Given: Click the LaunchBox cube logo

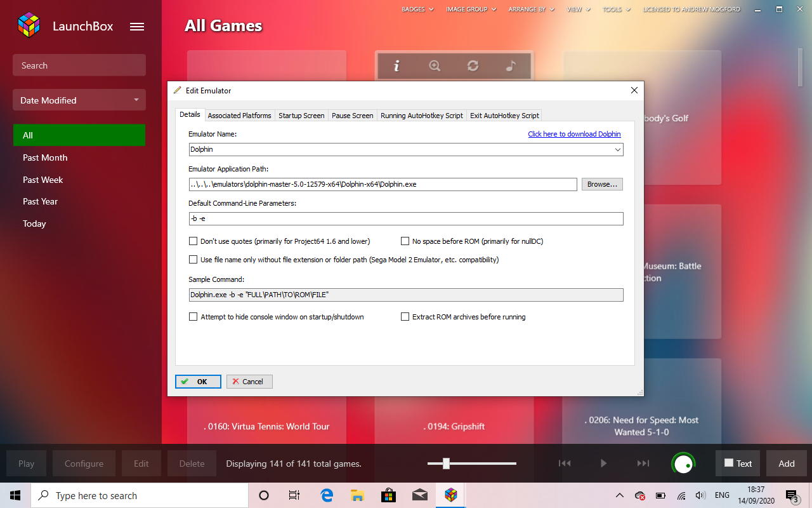Looking at the screenshot, I should (29, 26).
